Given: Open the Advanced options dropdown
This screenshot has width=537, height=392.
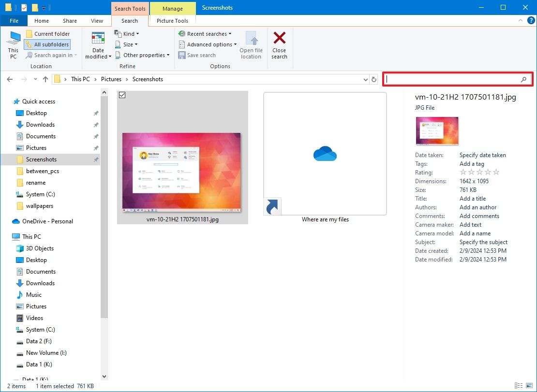Looking at the screenshot, I should pos(207,44).
